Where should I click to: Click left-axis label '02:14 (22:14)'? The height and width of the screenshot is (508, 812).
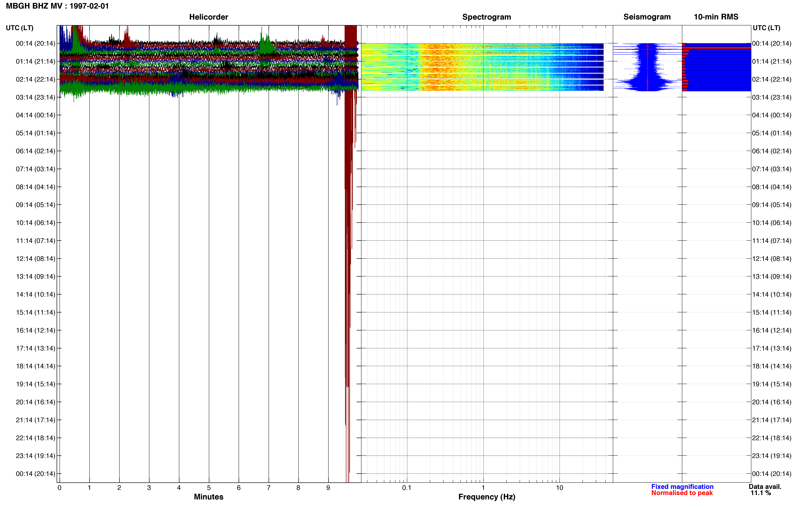[36, 79]
